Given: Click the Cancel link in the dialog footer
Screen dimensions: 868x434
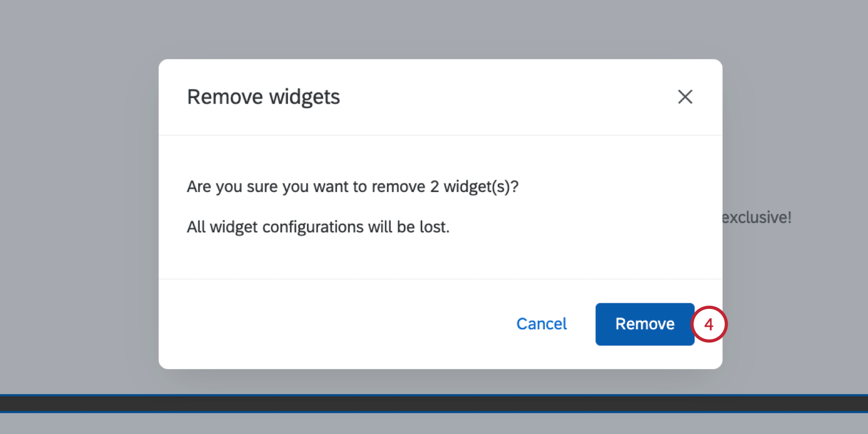Looking at the screenshot, I should (541, 324).
